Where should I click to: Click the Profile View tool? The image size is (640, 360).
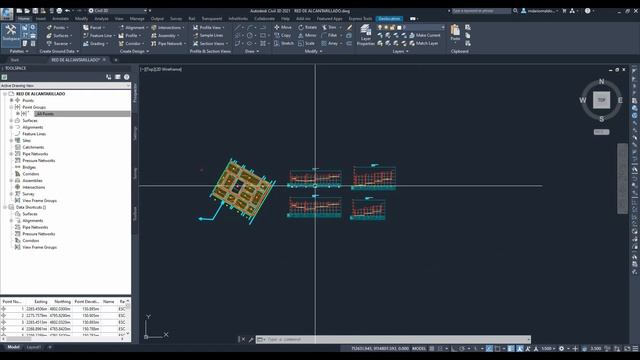coord(208,27)
